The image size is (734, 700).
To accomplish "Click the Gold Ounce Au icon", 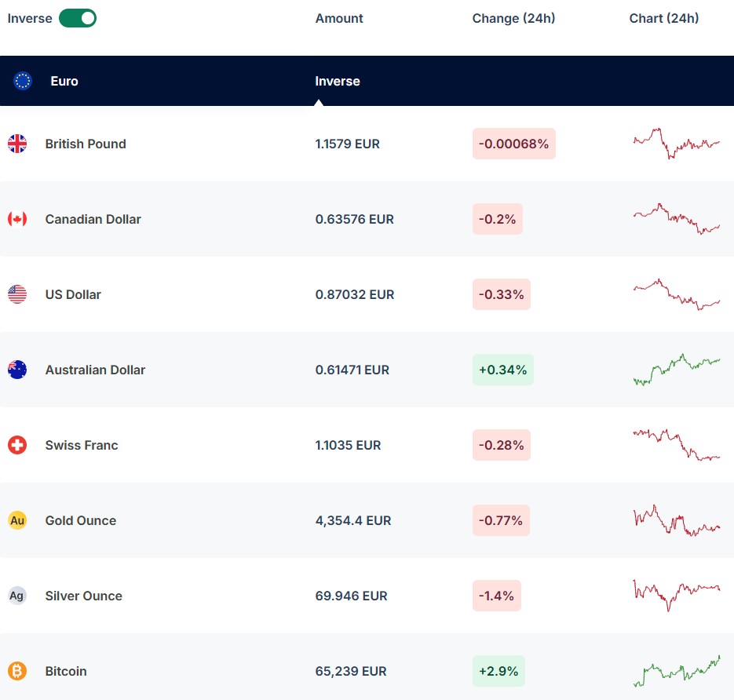I will (x=17, y=520).
